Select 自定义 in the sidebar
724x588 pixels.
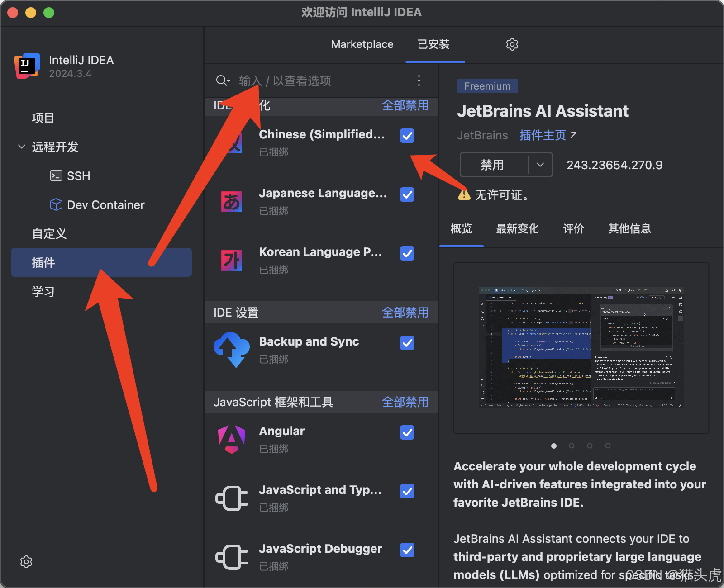pyautogui.click(x=49, y=234)
